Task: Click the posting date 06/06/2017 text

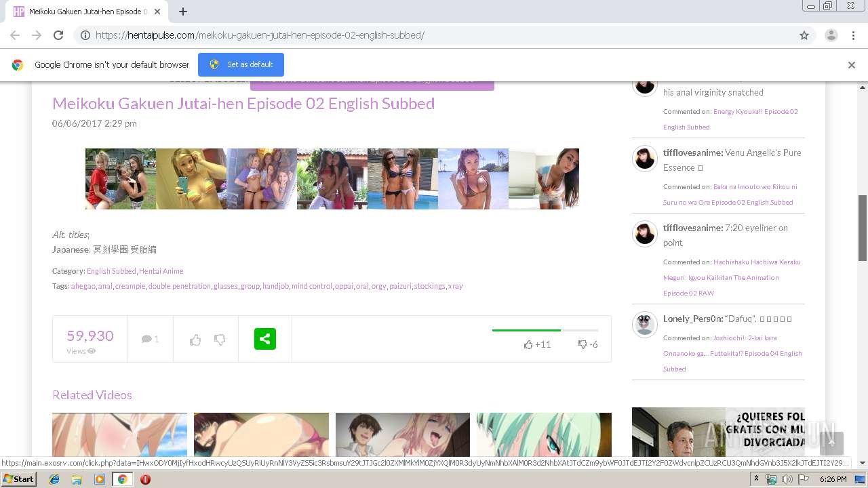Action: 94,123
